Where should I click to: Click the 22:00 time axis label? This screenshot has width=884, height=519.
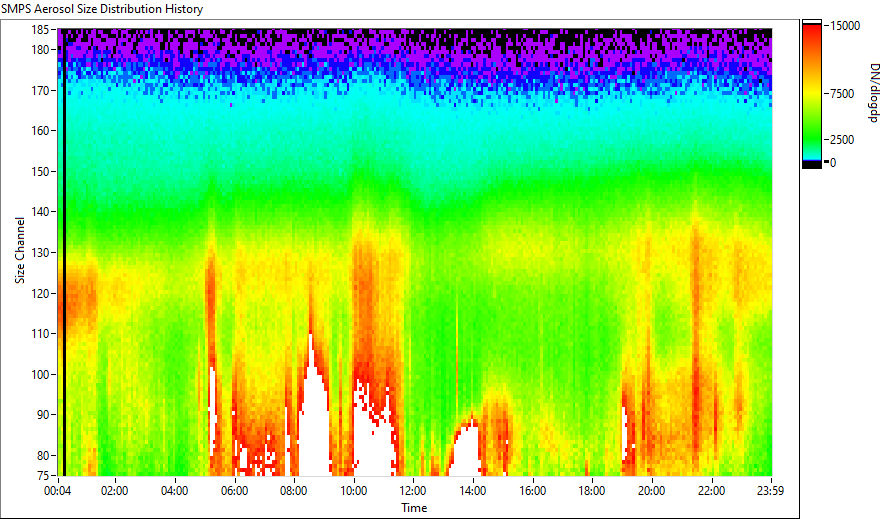tap(711, 491)
